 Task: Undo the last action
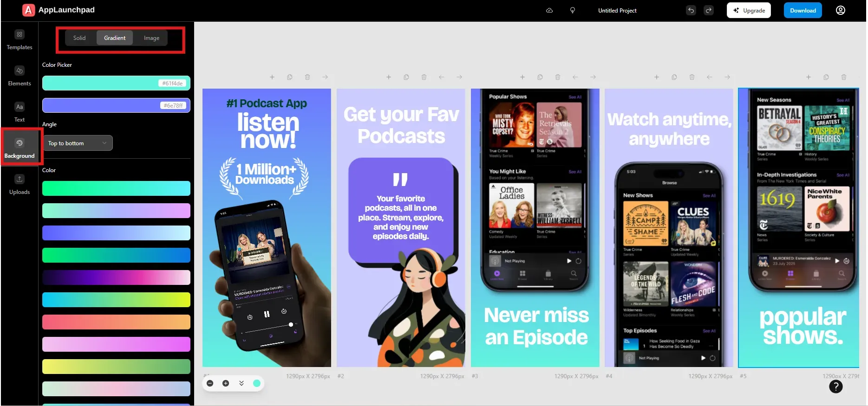point(691,10)
